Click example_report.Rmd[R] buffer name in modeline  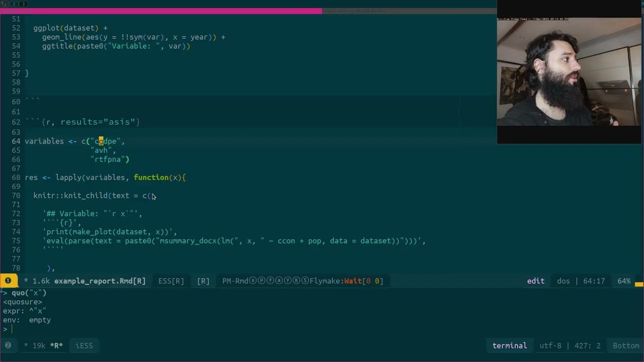click(x=100, y=281)
